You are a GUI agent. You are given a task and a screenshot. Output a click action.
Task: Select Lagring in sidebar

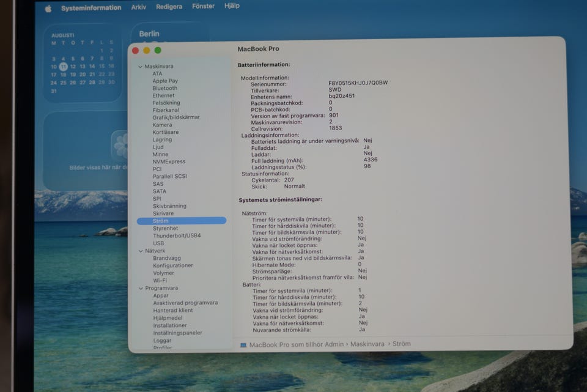point(162,139)
